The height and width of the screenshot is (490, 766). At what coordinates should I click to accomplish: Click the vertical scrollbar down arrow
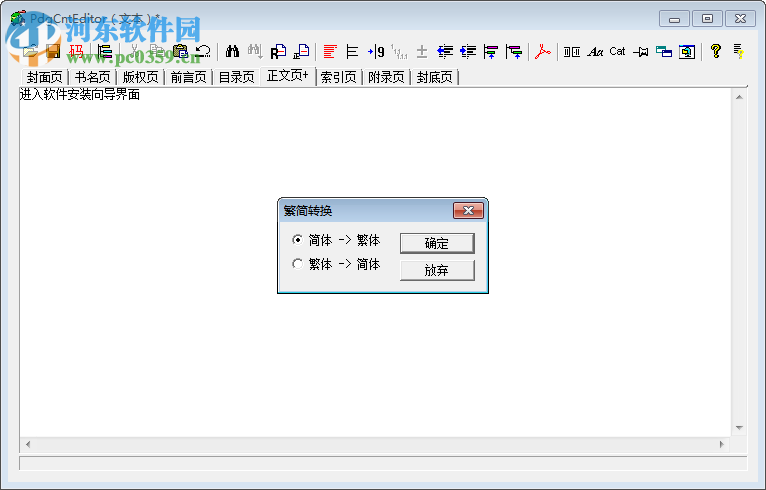739,428
